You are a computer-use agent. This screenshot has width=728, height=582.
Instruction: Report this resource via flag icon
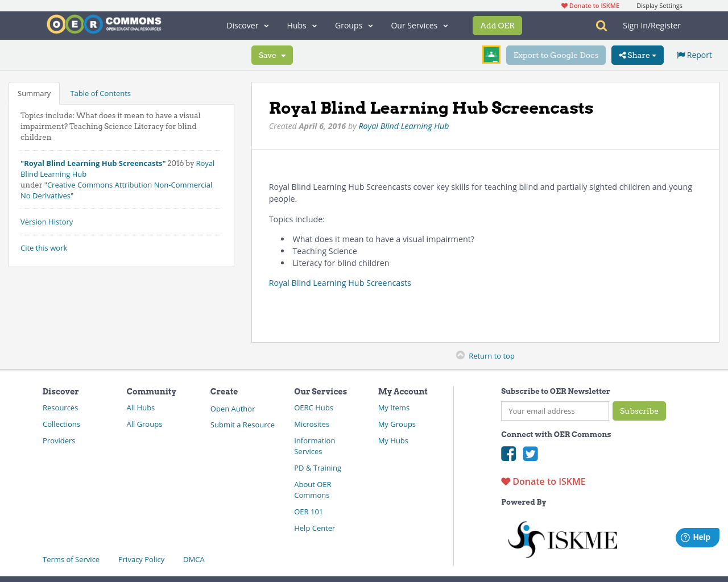click(x=681, y=55)
